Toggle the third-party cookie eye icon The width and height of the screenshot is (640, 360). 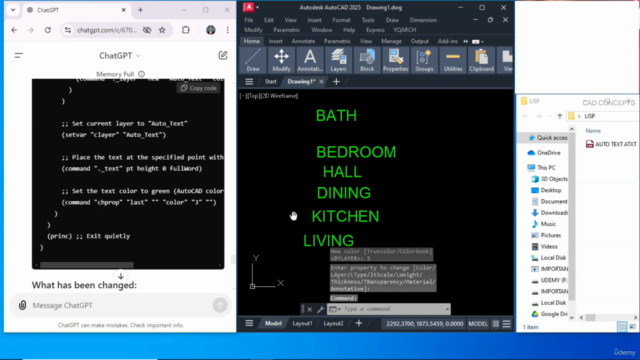tap(147, 30)
